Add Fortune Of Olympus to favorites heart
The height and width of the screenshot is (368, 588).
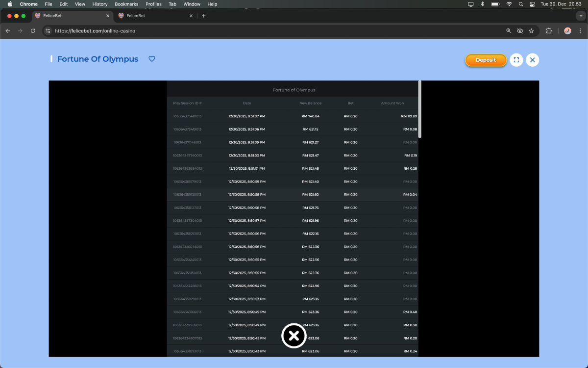152,59
